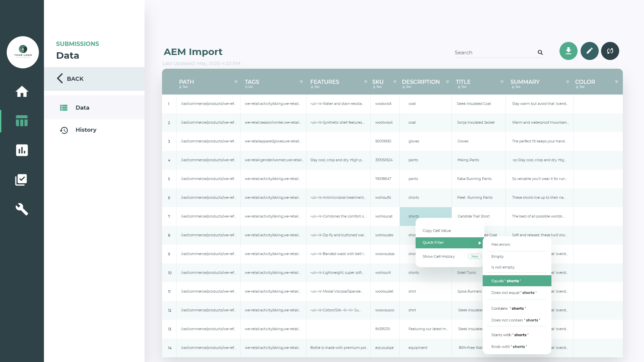Click the search magnifier icon
Image resolution: width=644 pixels, height=362 pixels.
click(x=540, y=52)
